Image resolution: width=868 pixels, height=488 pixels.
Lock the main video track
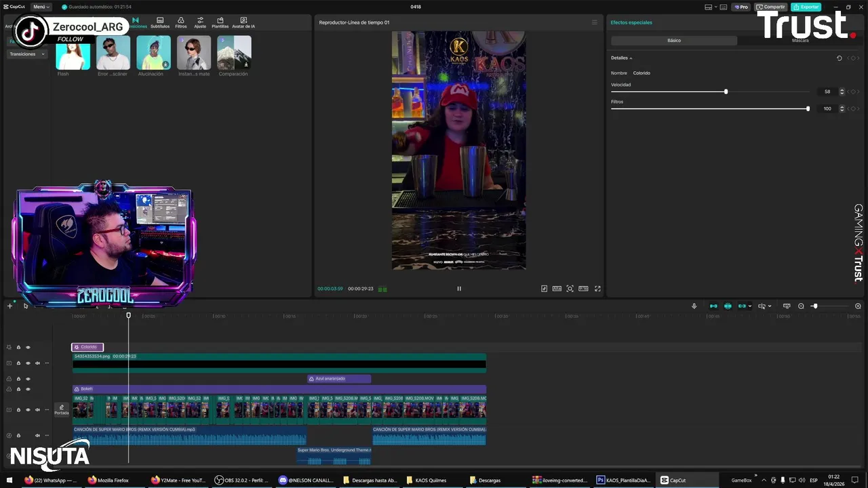point(18,410)
